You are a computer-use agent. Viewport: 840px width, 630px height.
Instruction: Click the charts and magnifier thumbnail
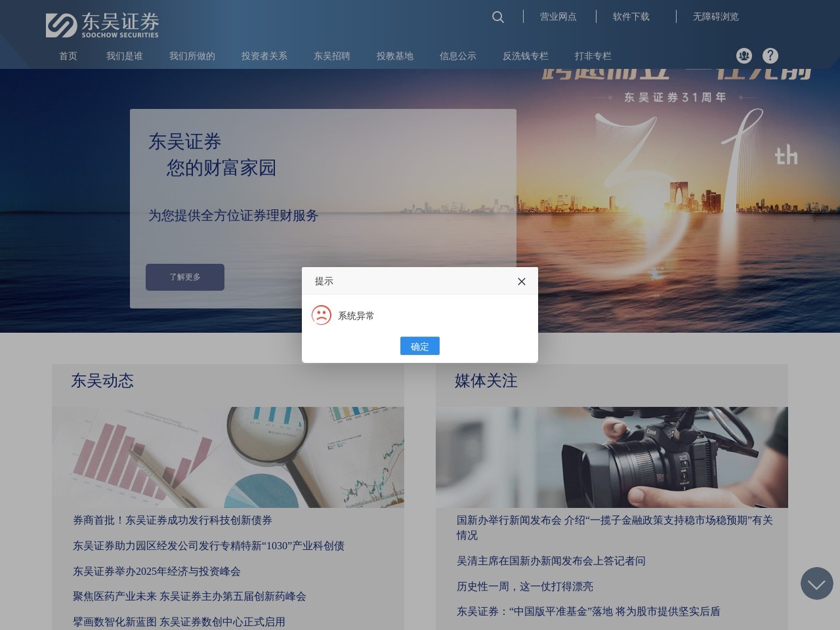click(228, 457)
